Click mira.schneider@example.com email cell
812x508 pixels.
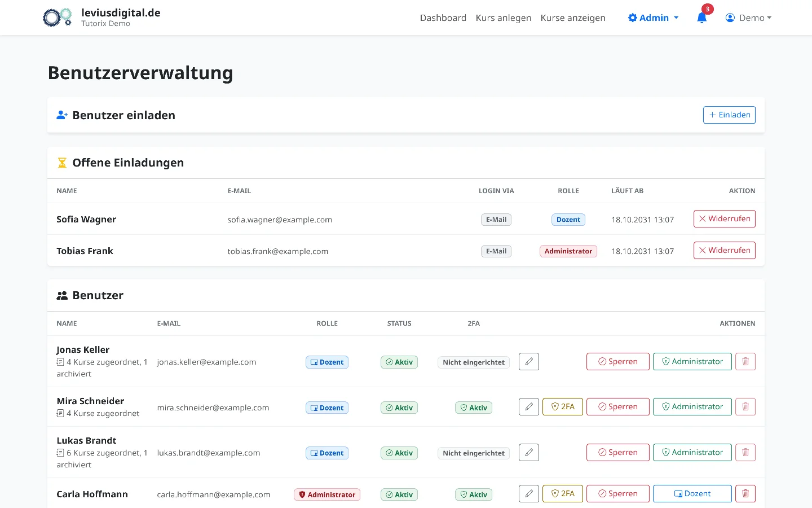pyautogui.click(x=213, y=408)
